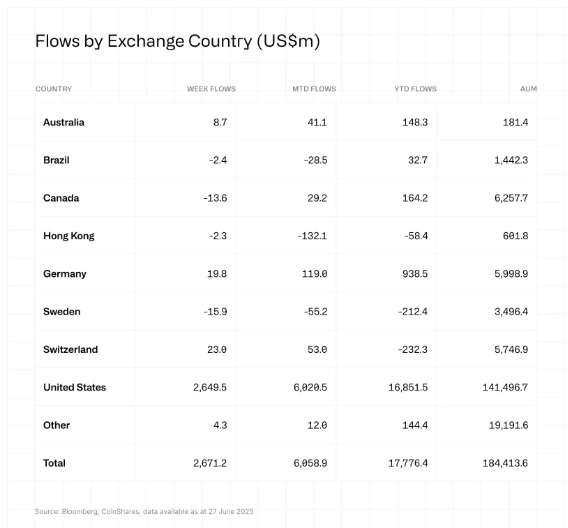Select the Hong Kong row label

[69, 236]
